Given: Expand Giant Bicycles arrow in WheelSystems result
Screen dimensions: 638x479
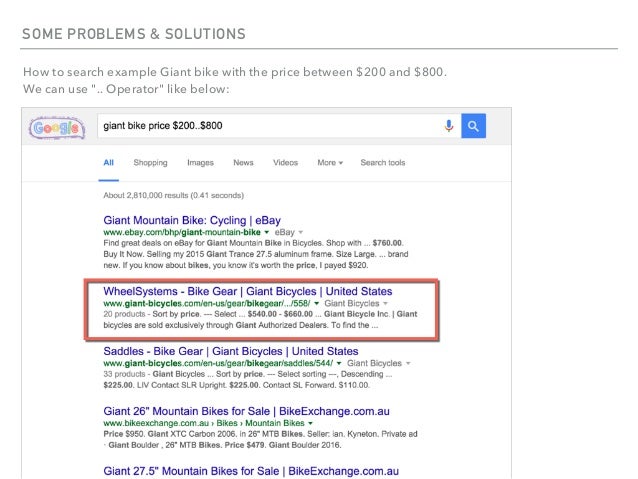Looking at the screenshot, I should pos(385,304).
